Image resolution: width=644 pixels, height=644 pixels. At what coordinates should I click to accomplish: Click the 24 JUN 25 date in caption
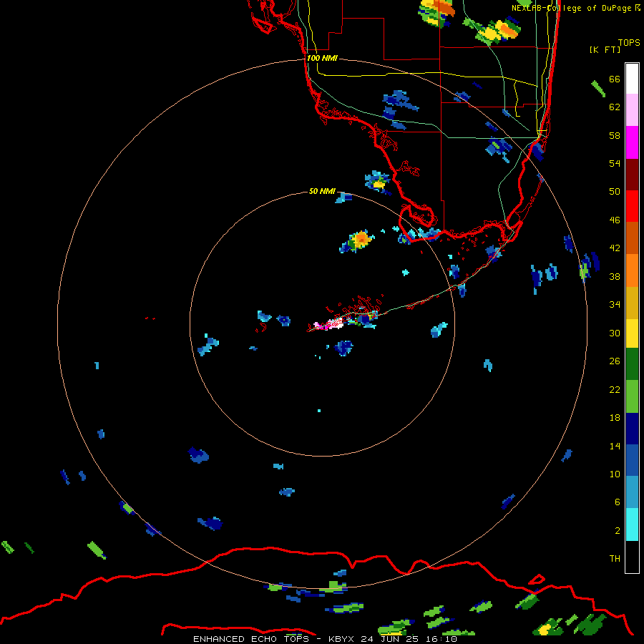[389, 639]
